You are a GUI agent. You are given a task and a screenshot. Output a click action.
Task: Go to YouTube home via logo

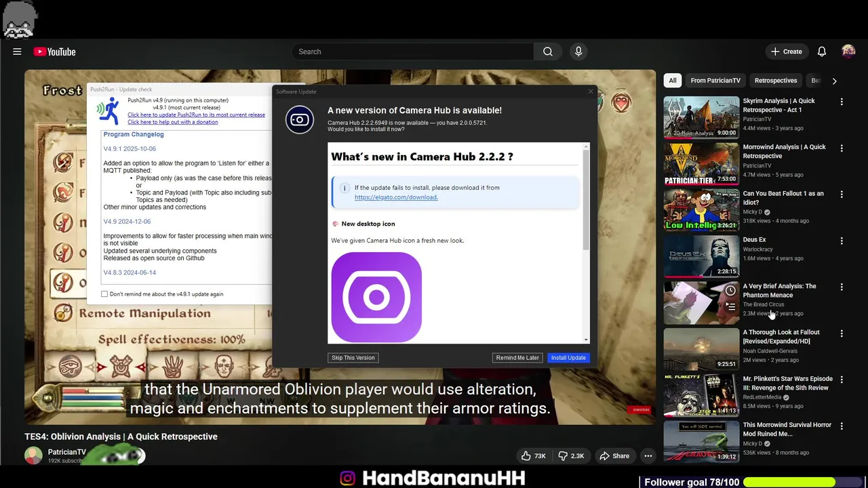(x=54, y=52)
